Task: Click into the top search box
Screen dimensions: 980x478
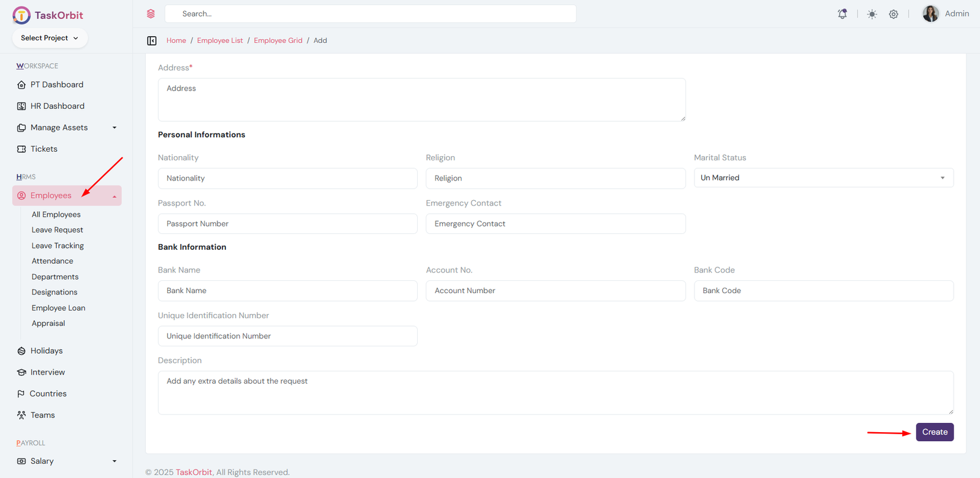Action: [370, 13]
